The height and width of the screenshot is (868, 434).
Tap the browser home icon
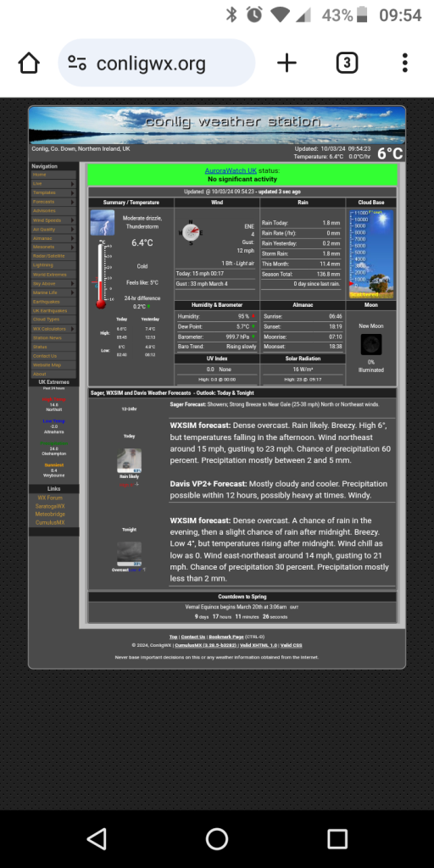point(29,63)
